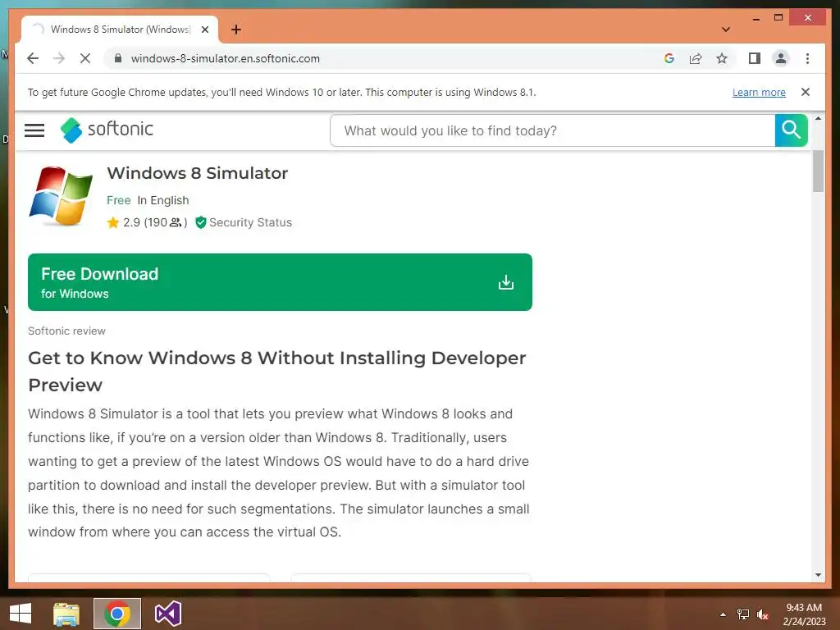This screenshot has width=840, height=630.
Task: Open the Windows Start button
Action: point(21,614)
